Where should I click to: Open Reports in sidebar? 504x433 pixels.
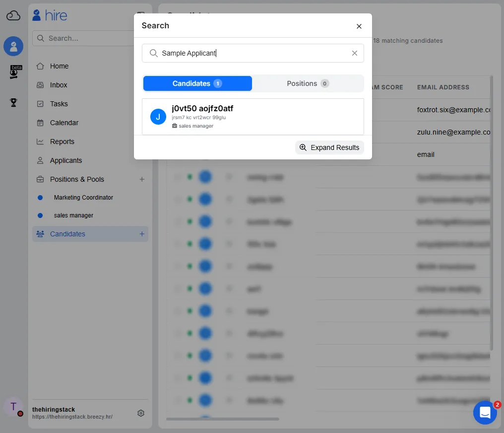62,142
